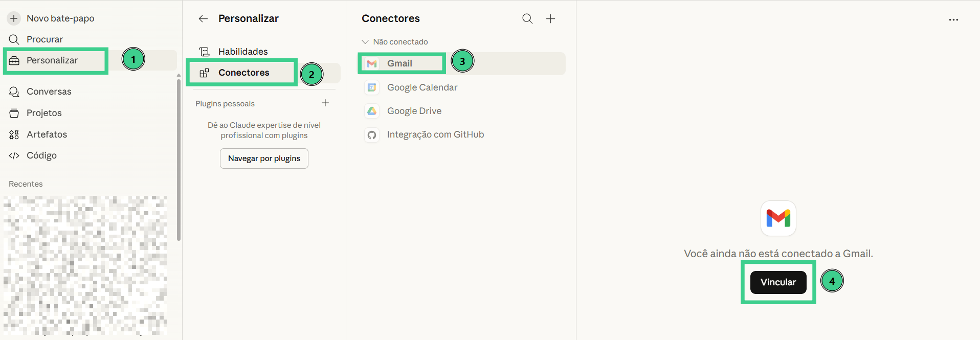Start a Novo bate-papo
The image size is (980, 340).
pos(60,18)
